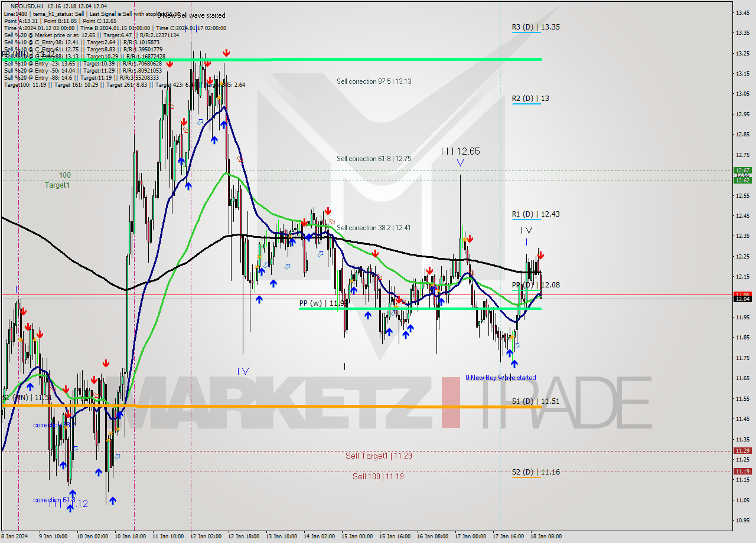Viewport: 756px width, 543px height.
Task: Click the 10.95 price scale value
Action: pos(742,521)
